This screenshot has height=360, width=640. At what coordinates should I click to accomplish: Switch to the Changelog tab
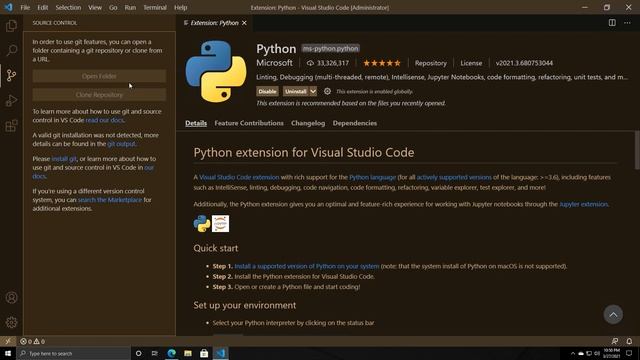(308, 123)
